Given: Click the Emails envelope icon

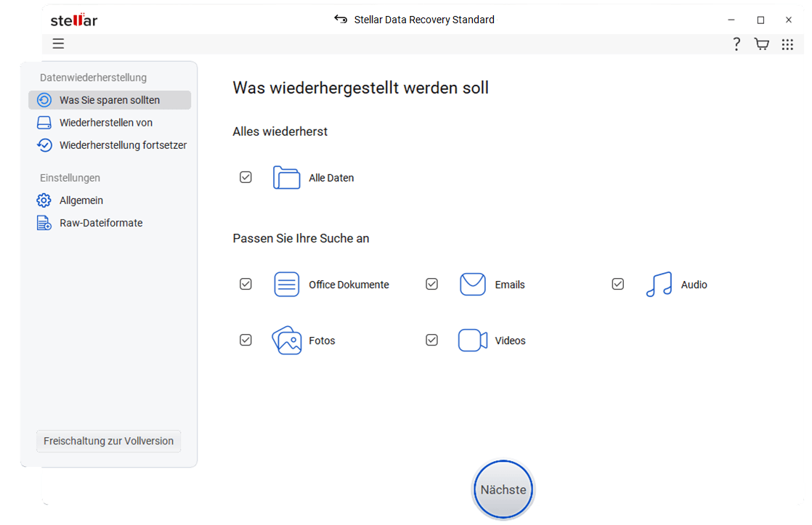Looking at the screenshot, I should point(473,284).
